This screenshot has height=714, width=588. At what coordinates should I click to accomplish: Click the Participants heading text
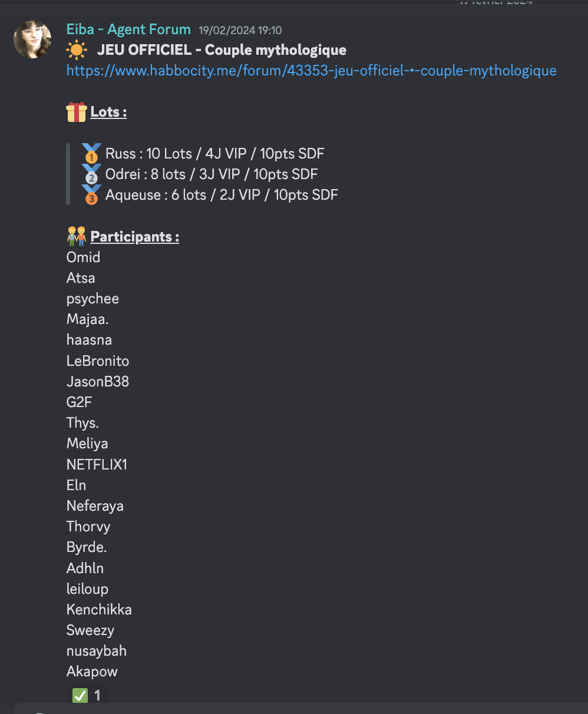(135, 237)
